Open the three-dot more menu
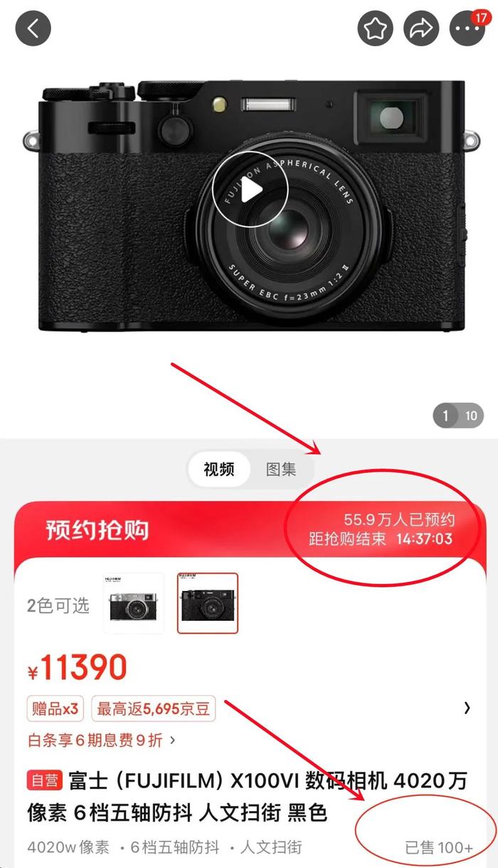Image resolution: width=498 pixels, height=868 pixels. pyautogui.click(x=467, y=28)
